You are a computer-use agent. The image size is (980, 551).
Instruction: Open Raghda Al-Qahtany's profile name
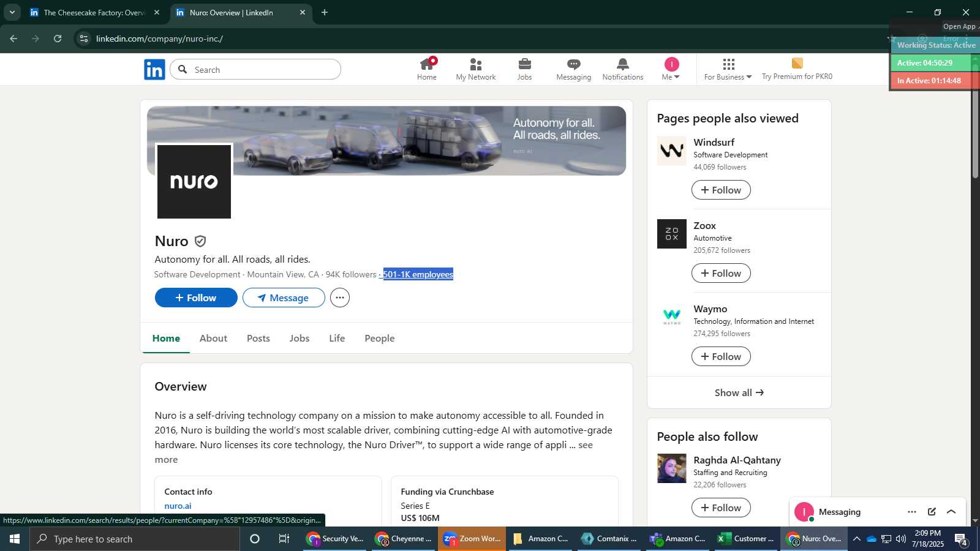(737, 460)
